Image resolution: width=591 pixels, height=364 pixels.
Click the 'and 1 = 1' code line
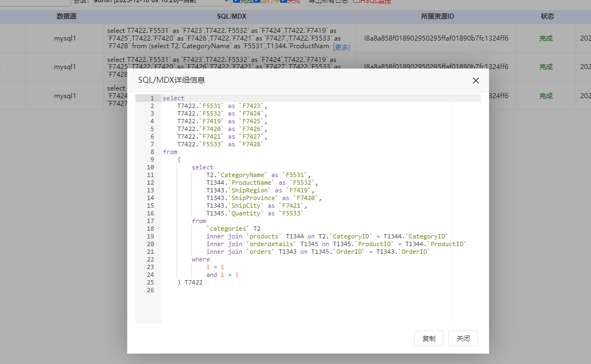pos(223,275)
